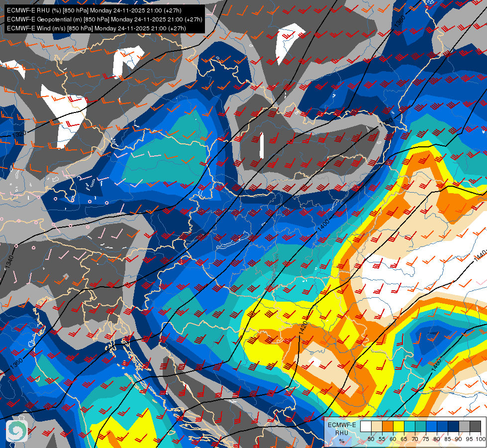Screen dimensions: 487x448
Task: Select the cyan 65-70 legend swatch
Action: point(409,426)
